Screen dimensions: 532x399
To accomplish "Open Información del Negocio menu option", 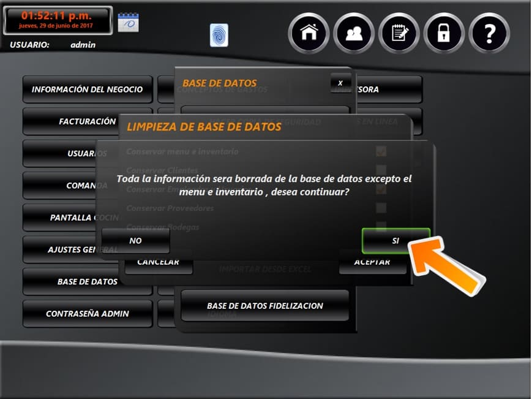I will [87, 89].
